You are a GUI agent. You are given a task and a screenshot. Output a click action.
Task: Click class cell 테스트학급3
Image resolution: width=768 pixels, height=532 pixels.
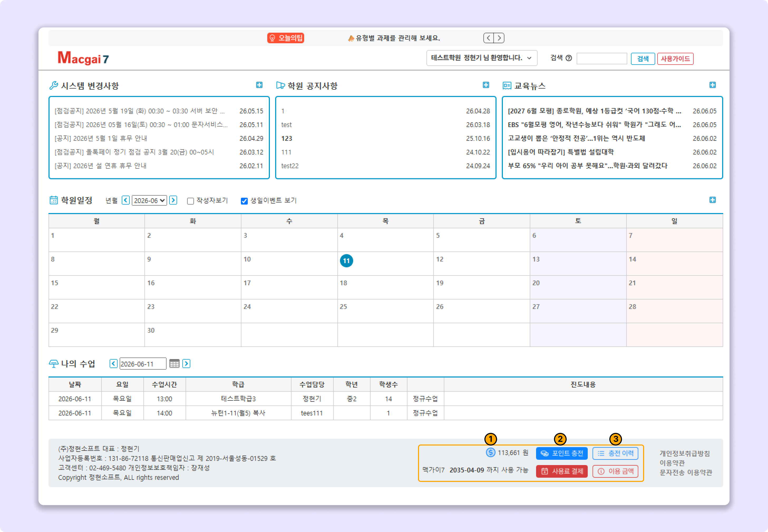pos(238,399)
